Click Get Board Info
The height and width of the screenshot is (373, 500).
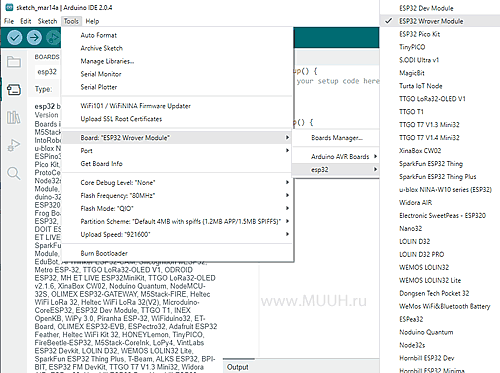pyautogui.click(x=177, y=164)
